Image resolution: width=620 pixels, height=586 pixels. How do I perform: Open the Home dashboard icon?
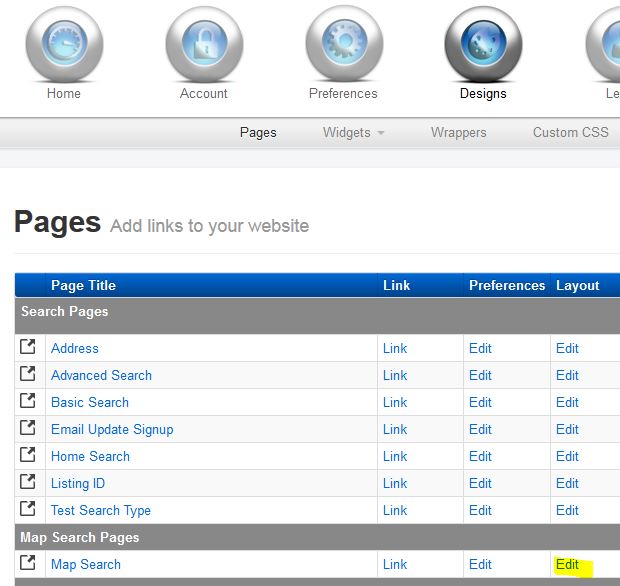click(x=64, y=44)
